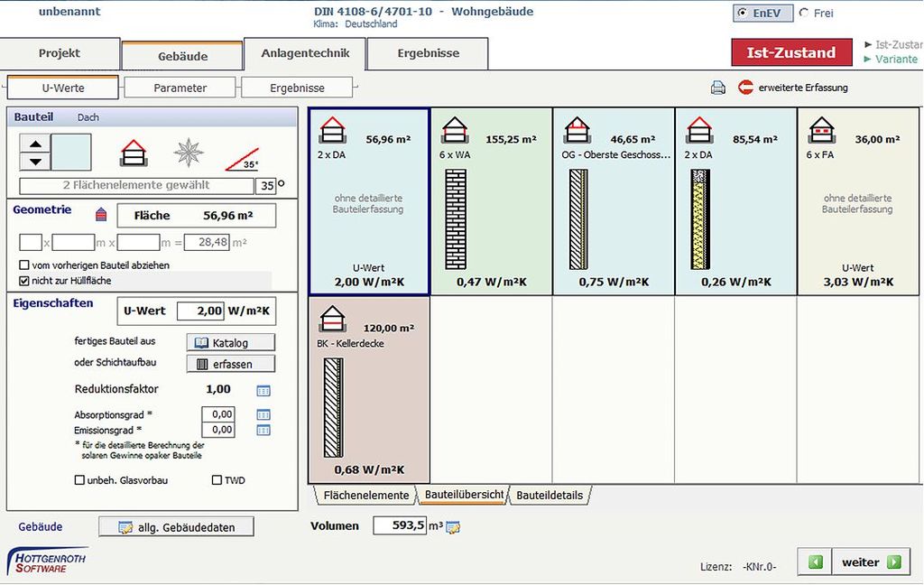Uncheck 'nicht zur Hüllfläche' checkbox
The height and width of the screenshot is (585, 924).
click(x=24, y=281)
